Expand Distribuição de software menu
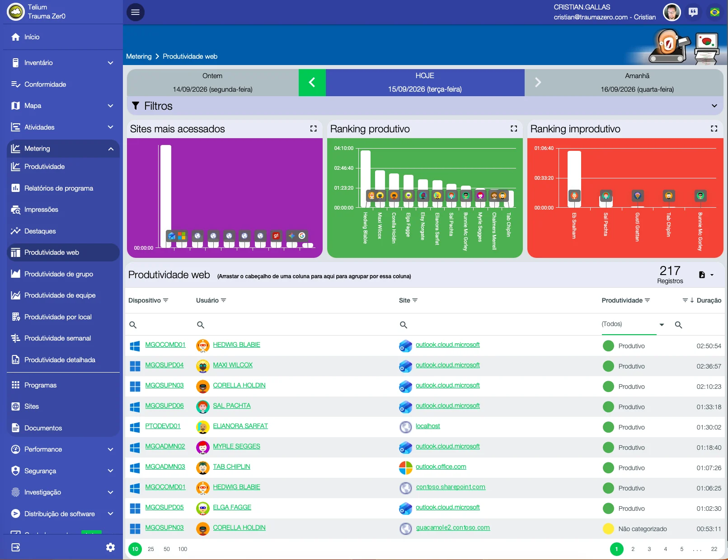Viewport: 728px width, 560px height. pos(63,514)
